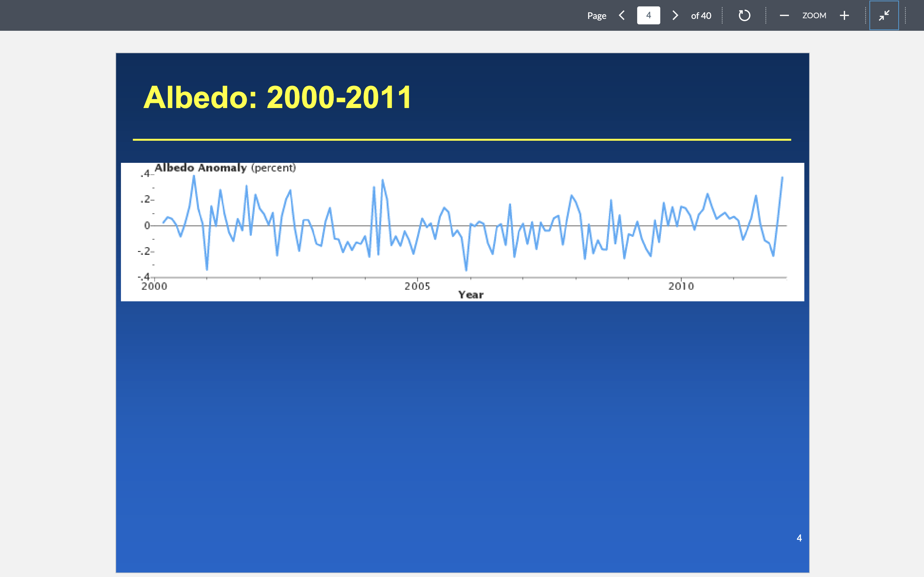Image resolution: width=924 pixels, height=577 pixels.
Task: Click the 2010 tick label on chart
Action: coord(681,286)
